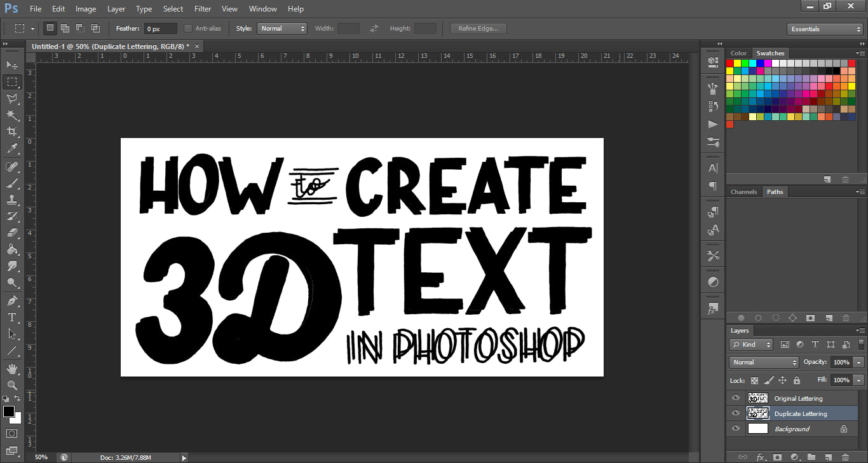The height and width of the screenshot is (463, 868).
Task: Select the Eraser tool
Action: point(12,233)
